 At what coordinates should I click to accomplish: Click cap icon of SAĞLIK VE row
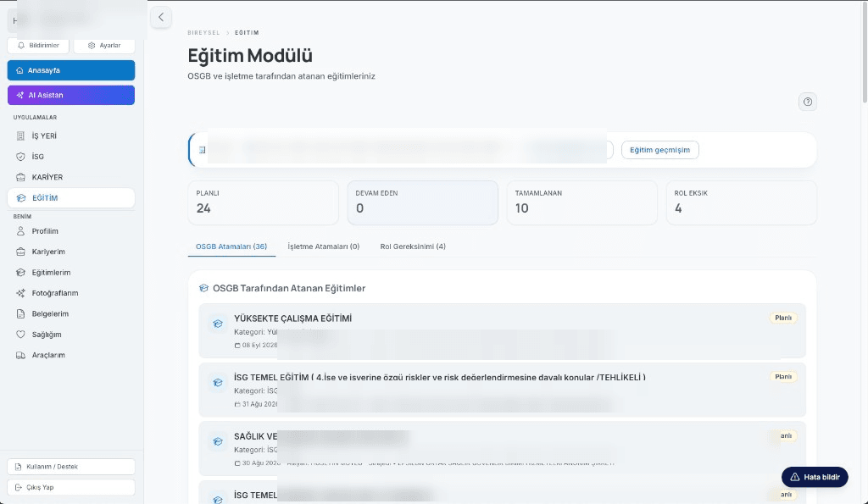[218, 441]
